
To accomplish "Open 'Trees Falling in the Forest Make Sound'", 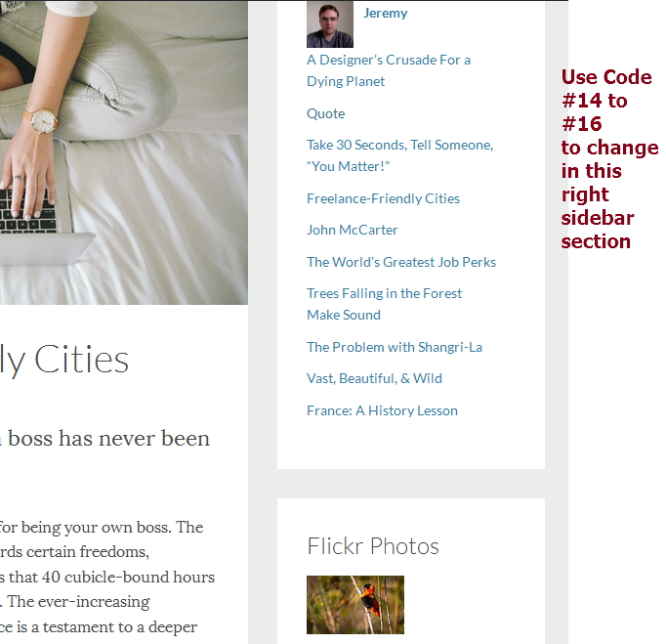I will coord(384,304).
